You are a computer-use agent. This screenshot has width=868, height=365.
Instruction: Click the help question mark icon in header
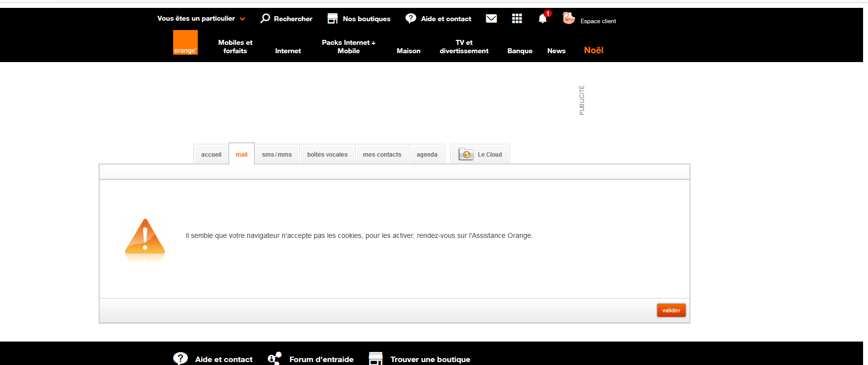pyautogui.click(x=411, y=18)
